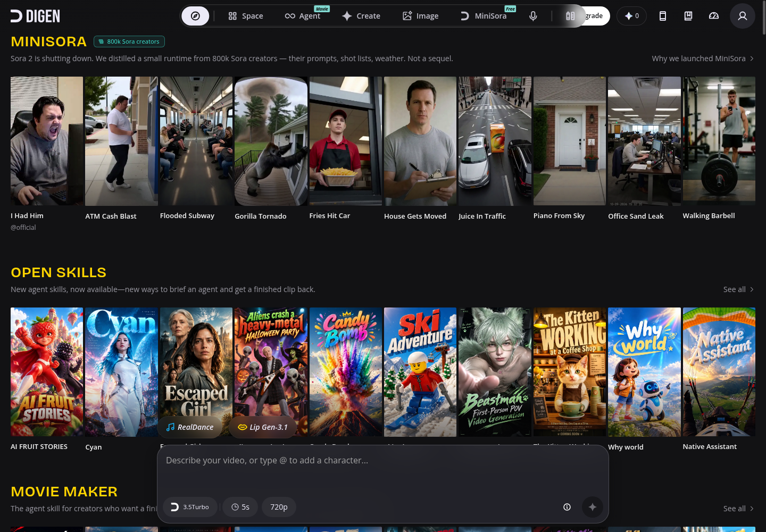Open the Piano From Sky thumbnail
766x532 pixels.
(570, 141)
